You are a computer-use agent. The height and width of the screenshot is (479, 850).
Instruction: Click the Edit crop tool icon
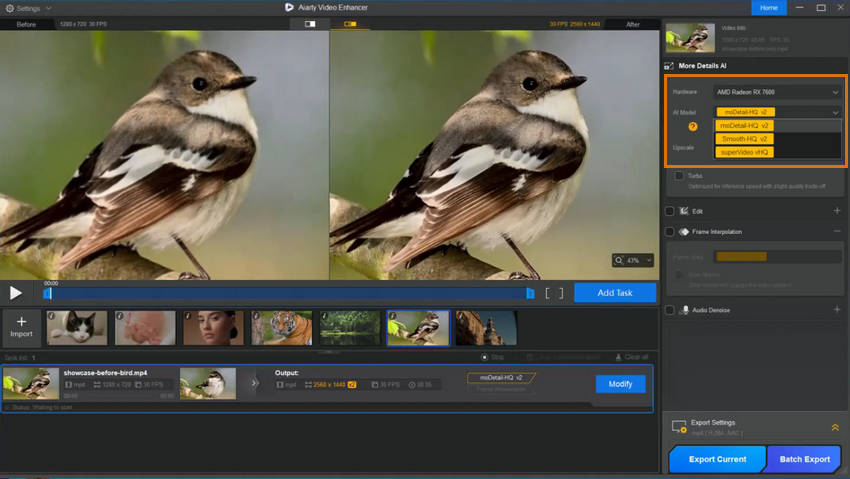tap(684, 211)
